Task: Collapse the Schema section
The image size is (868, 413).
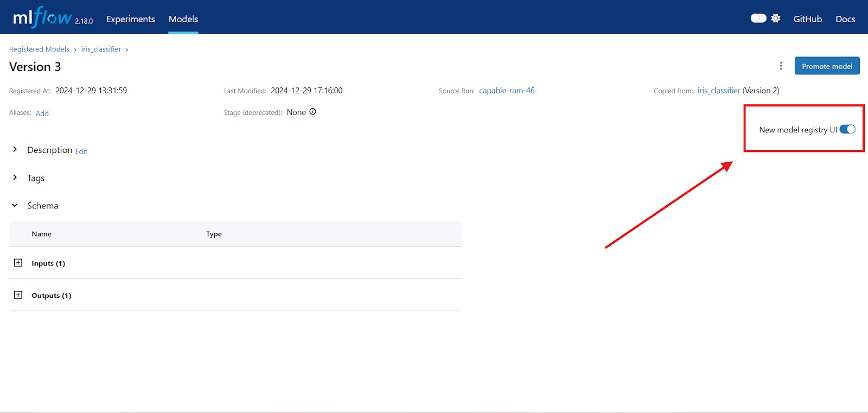Action: tap(15, 205)
